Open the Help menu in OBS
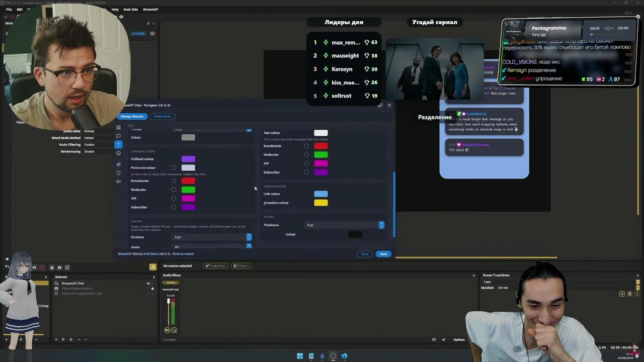Screen dimensions: 644x362 [x=115, y=10]
